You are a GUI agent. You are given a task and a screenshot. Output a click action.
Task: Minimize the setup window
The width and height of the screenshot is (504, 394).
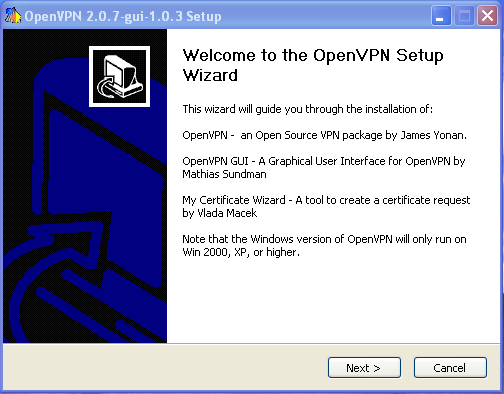coord(441,16)
